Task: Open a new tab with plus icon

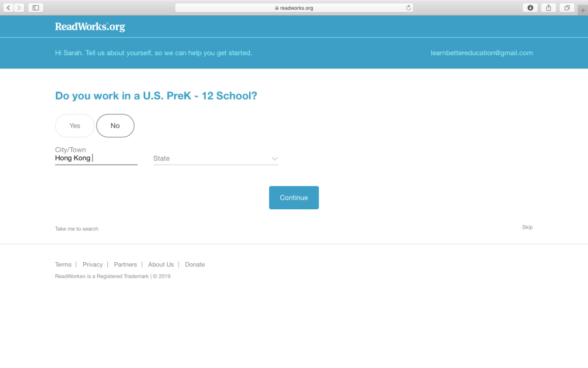Action: [583, 10]
